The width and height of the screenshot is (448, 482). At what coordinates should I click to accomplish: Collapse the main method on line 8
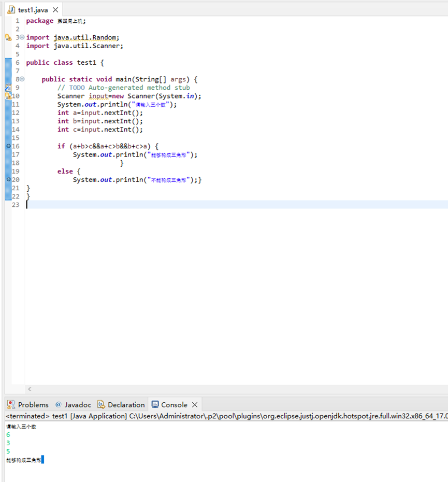point(22,79)
